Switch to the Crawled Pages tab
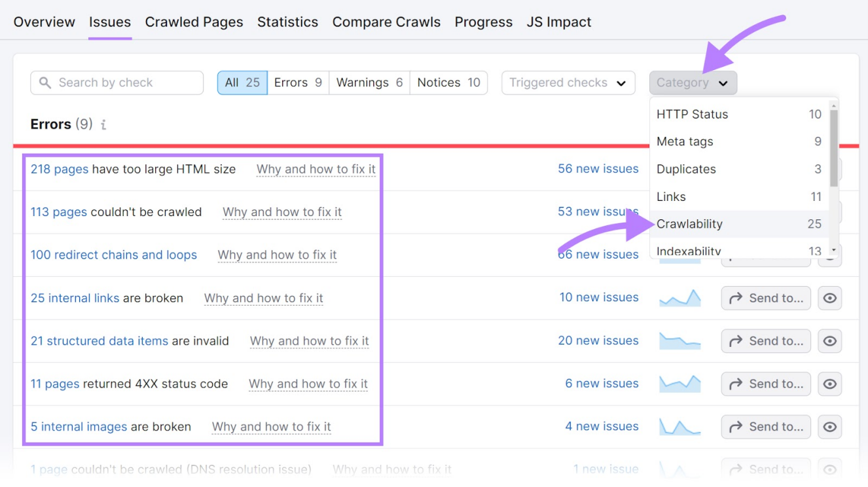The height and width of the screenshot is (487, 868). (194, 22)
